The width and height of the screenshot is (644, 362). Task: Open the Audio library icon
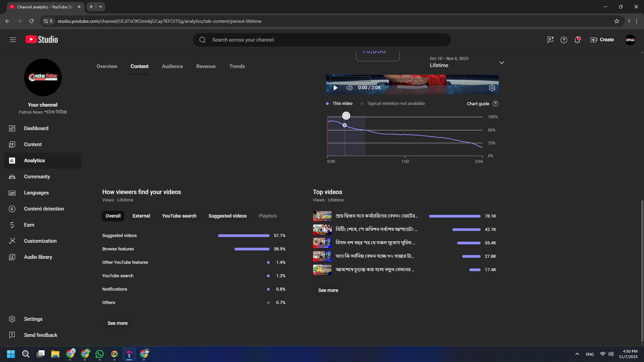tap(12, 257)
